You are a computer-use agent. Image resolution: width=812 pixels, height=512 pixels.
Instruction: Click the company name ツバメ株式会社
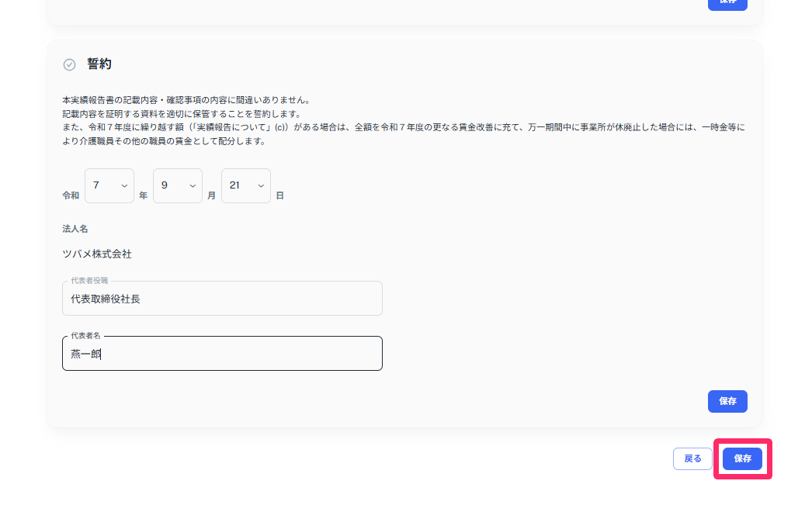[x=97, y=254]
